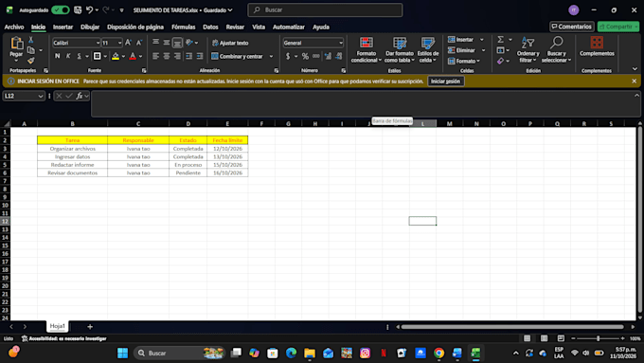
Task: Click the Format Painter brush icon
Action: click(x=31, y=61)
